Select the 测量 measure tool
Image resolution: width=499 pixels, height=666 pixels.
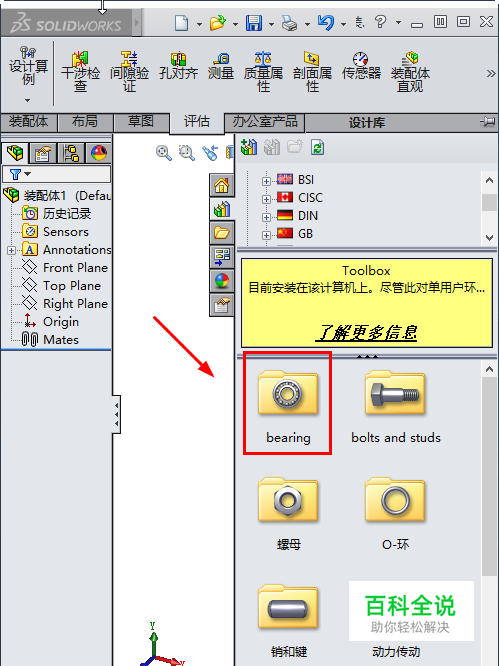(x=221, y=66)
